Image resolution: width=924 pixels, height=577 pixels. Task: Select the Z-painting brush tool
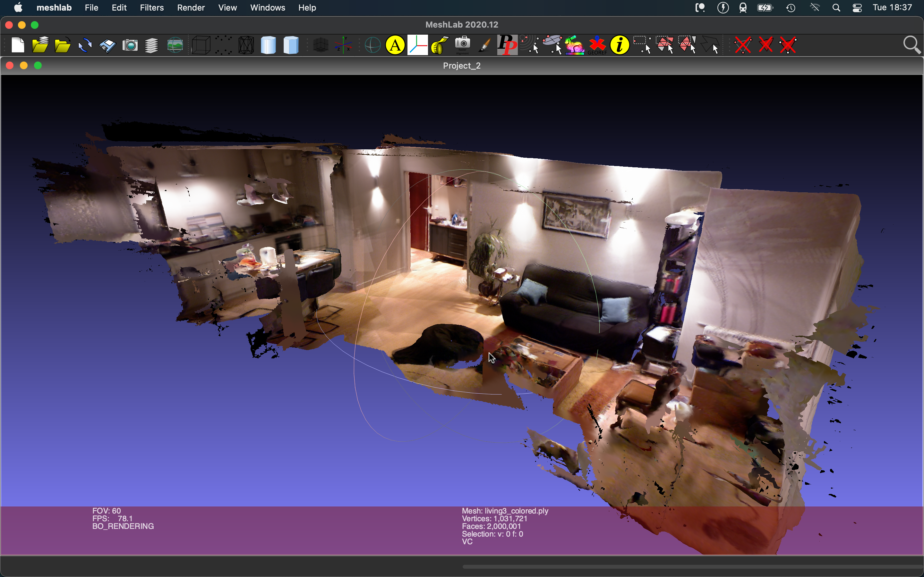[484, 46]
